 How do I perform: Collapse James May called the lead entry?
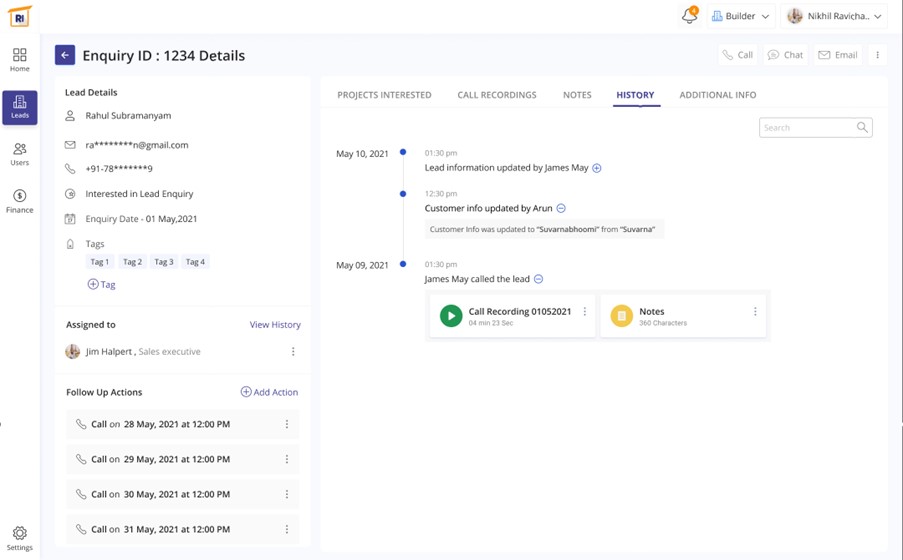pyautogui.click(x=538, y=279)
